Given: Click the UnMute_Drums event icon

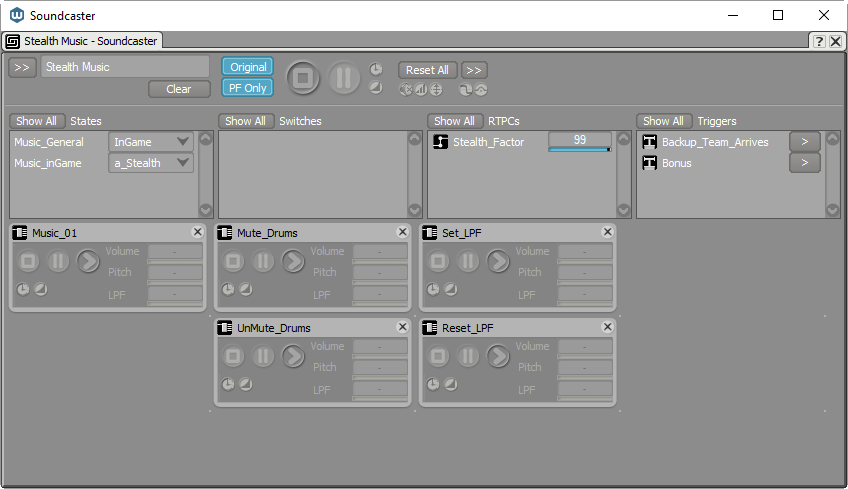Looking at the screenshot, I should [224, 328].
